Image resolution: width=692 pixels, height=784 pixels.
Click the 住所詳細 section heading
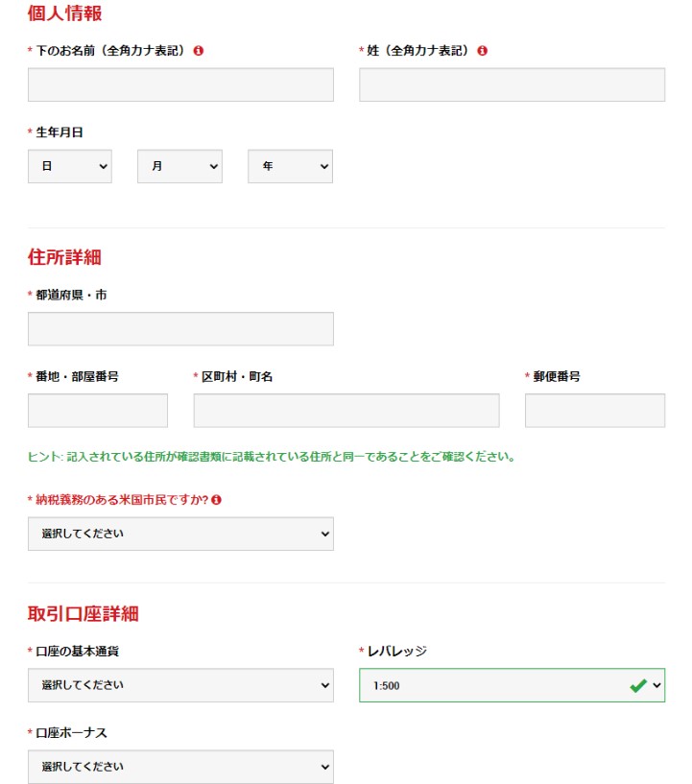[x=64, y=257]
